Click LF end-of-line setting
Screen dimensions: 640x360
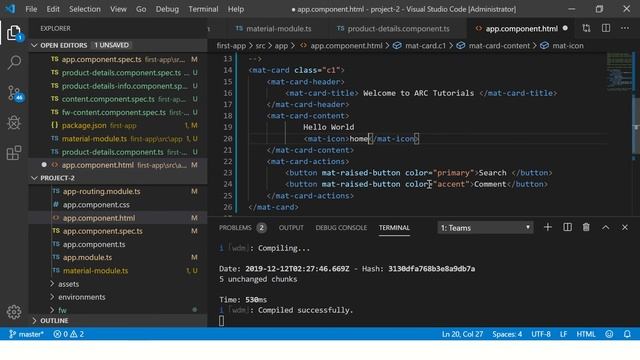tap(563, 334)
